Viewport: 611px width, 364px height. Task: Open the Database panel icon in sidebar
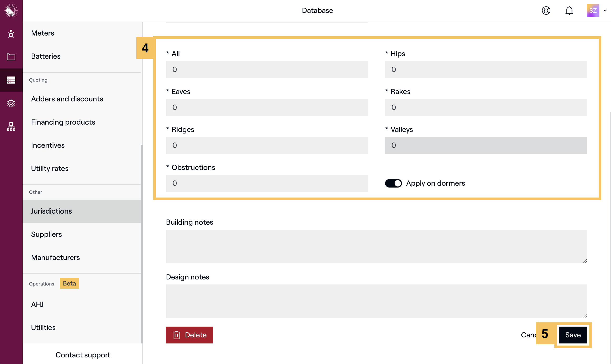click(x=11, y=80)
